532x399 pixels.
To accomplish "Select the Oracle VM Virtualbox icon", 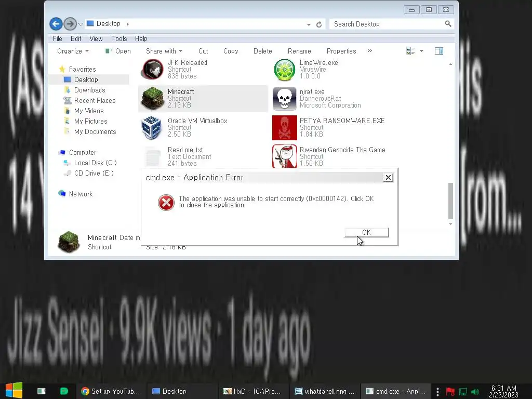I will pyautogui.click(x=152, y=128).
